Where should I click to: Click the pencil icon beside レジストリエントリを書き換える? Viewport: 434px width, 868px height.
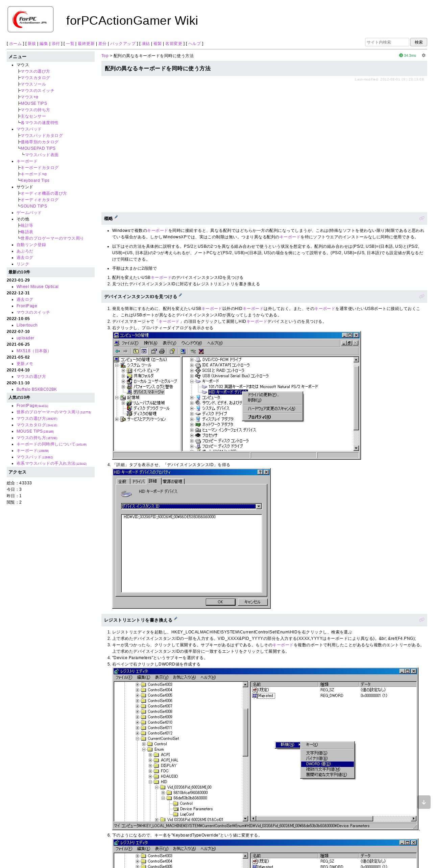pyautogui.click(x=175, y=619)
